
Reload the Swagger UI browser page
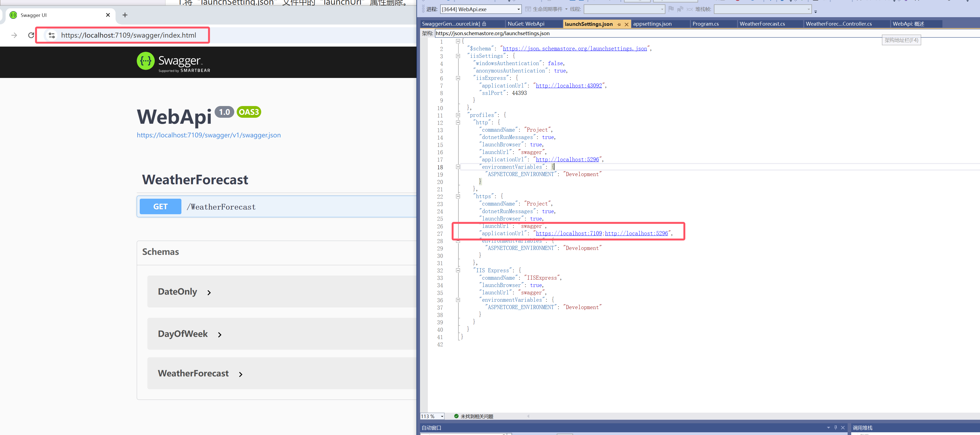[31, 35]
